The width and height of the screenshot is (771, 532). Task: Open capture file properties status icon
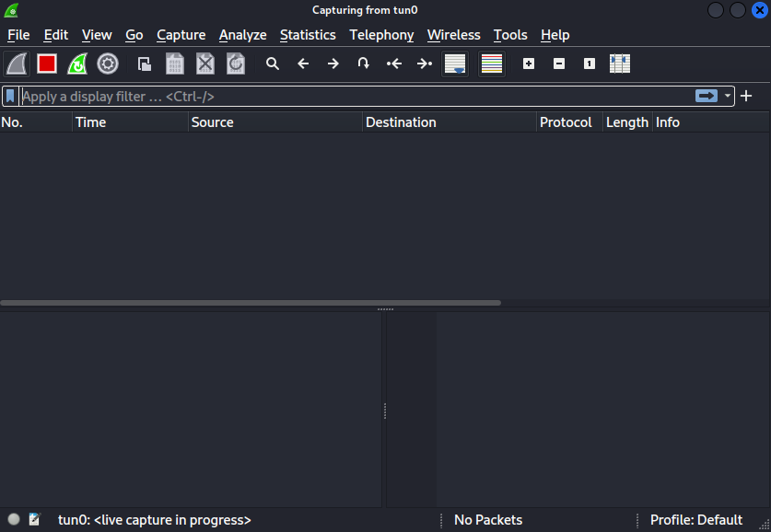point(34,519)
